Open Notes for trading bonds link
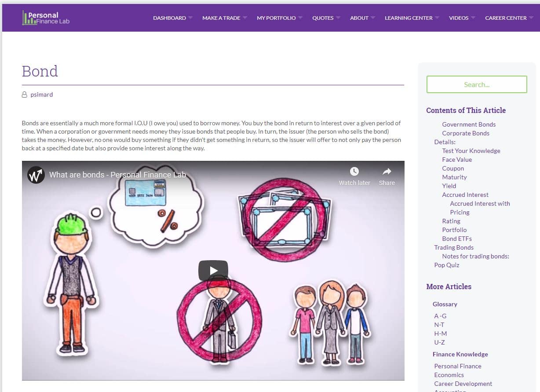The height and width of the screenshot is (392, 540). (x=475, y=256)
